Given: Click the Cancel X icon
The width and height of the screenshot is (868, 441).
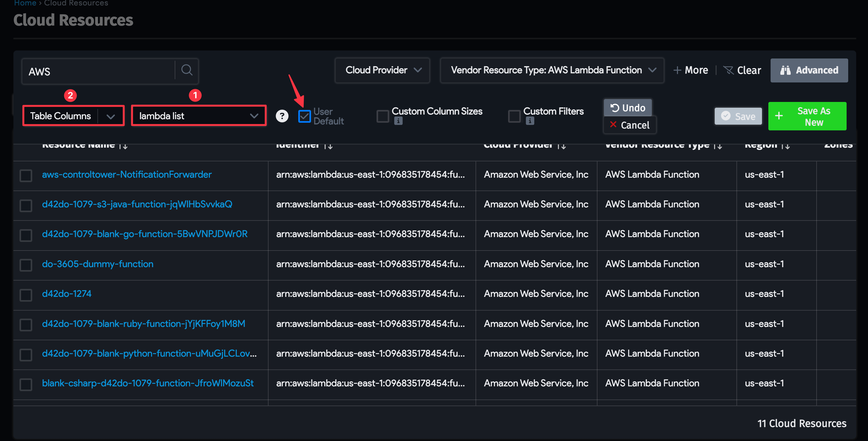Looking at the screenshot, I should pos(613,125).
